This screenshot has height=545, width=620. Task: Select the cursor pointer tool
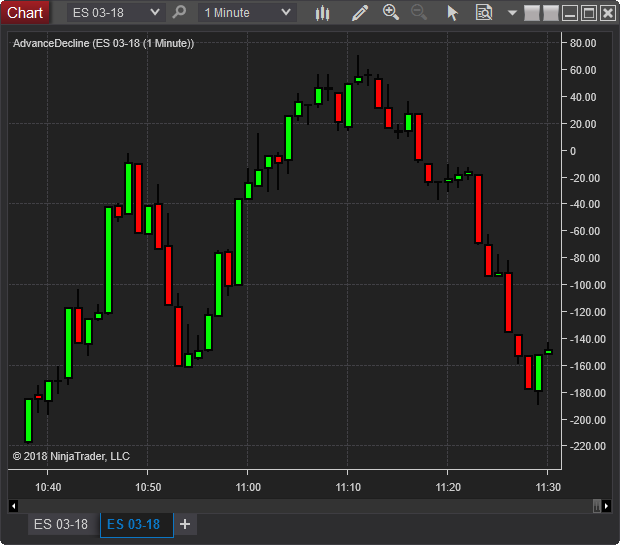(452, 13)
